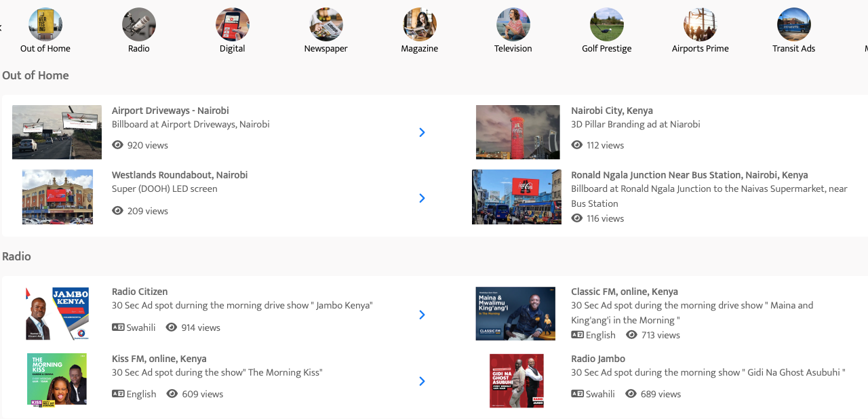Click the language icon on Classic FM
Screen dimensions: 868x419
577,335
